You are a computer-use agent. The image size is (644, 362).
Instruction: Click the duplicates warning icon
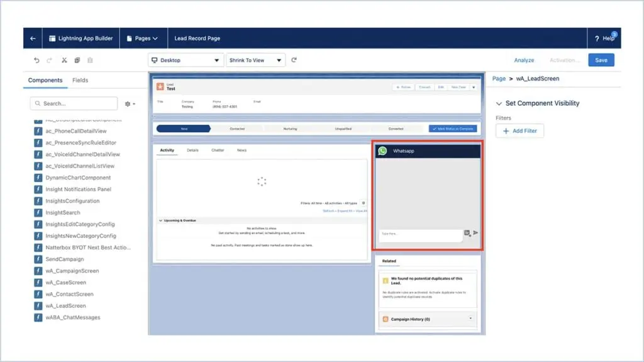(386, 281)
